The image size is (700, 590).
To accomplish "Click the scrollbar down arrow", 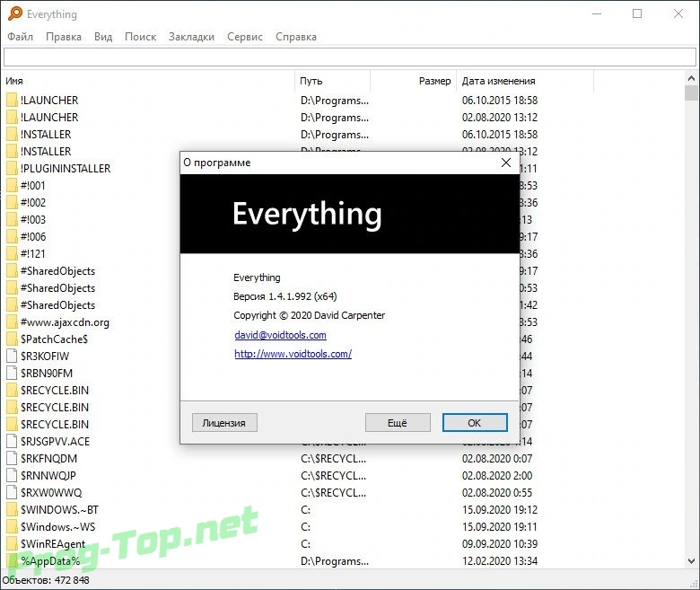I will (691, 561).
